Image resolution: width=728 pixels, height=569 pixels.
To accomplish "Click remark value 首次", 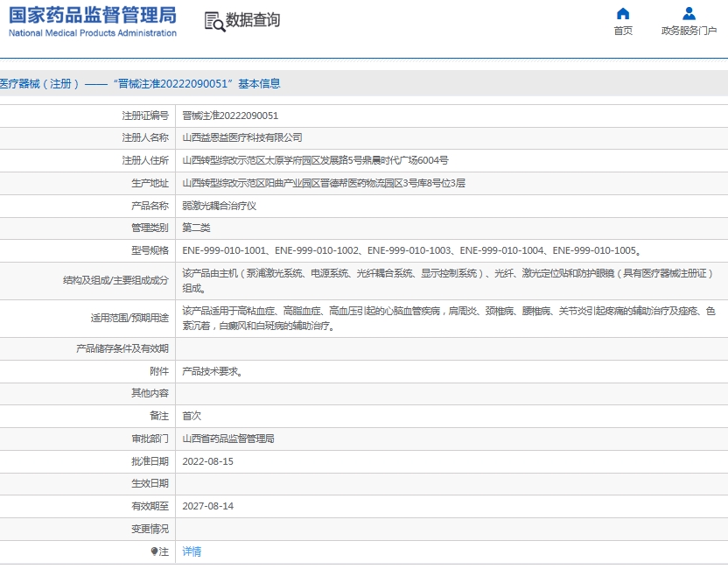I will click(x=192, y=416).
